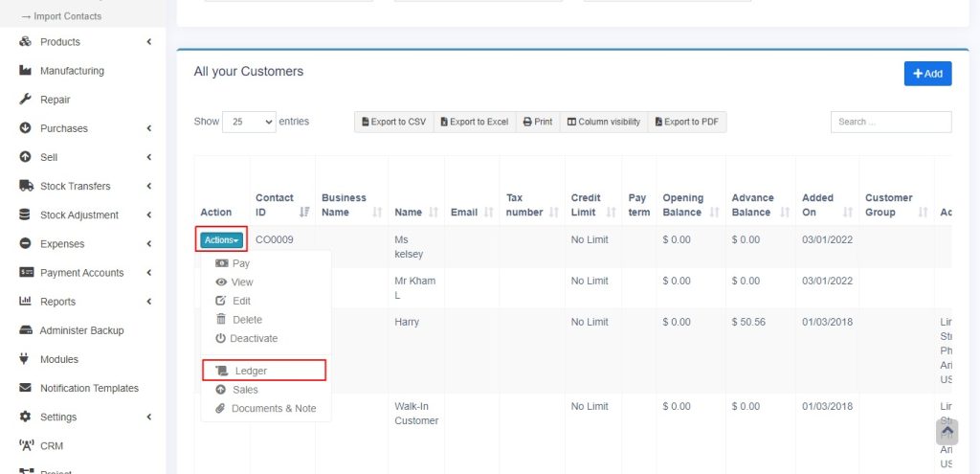Image resolution: width=980 pixels, height=474 pixels.
Task: Click the scroll-to-top arrow icon
Action: 947,432
